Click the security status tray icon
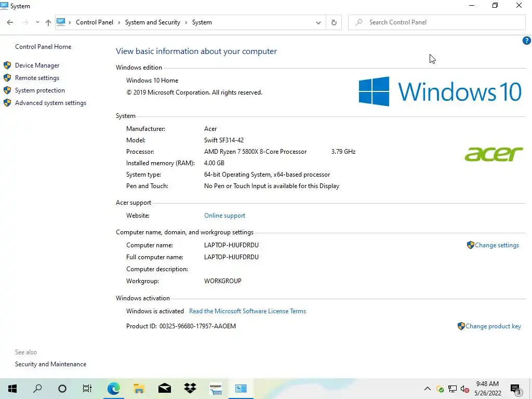The width and height of the screenshot is (532, 399). point(440,389)
